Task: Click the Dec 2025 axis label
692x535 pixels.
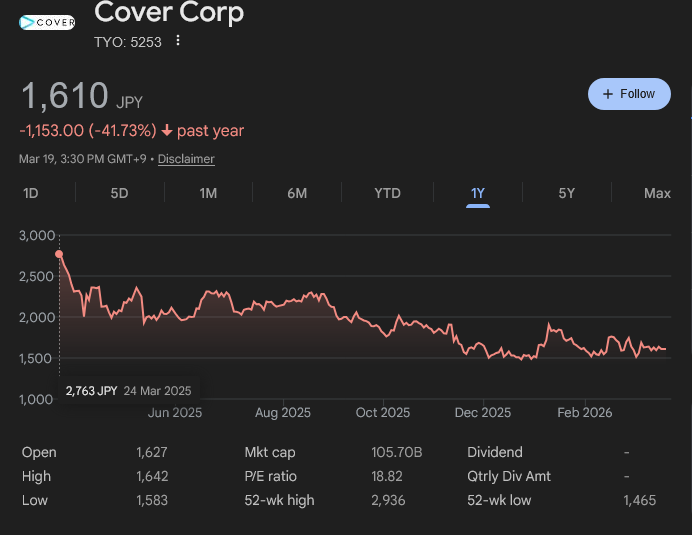Action: point(483,413)
